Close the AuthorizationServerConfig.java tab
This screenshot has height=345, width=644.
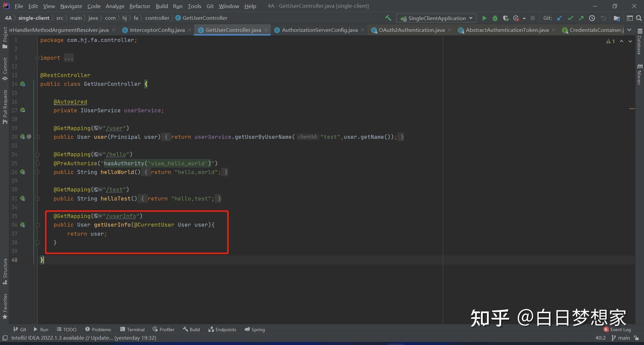tap(363, 30)
